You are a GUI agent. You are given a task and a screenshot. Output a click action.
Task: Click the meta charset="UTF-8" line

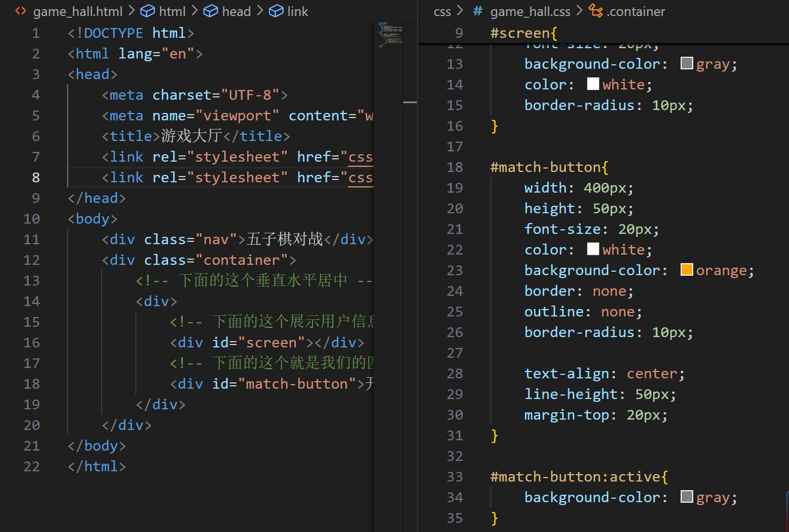pos(195,95)
